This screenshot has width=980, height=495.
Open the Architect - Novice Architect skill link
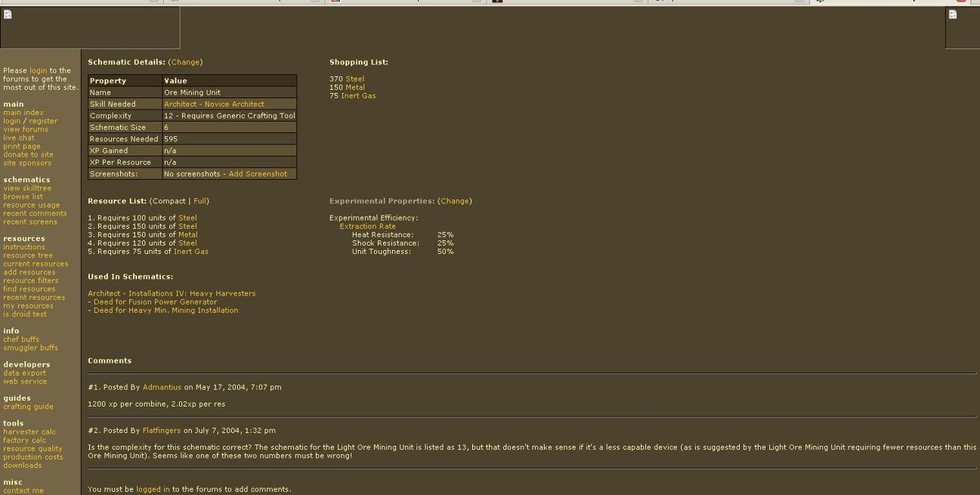[x=214, y=105]
